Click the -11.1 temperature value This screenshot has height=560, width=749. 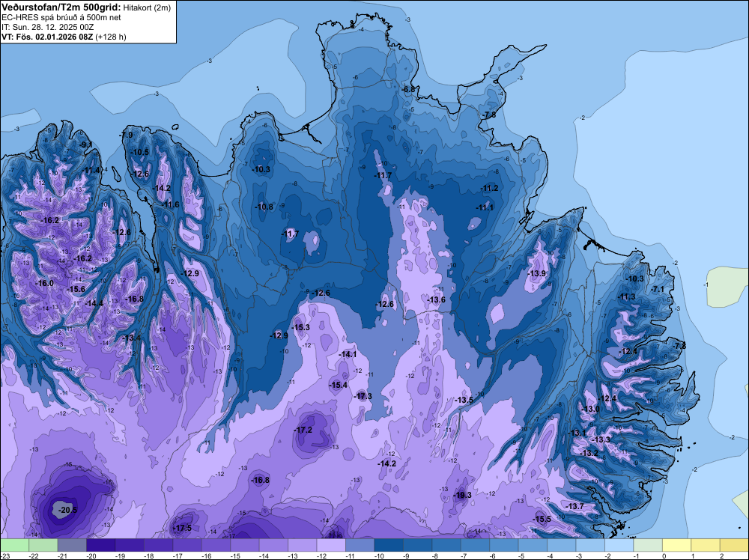click(485, 207)
